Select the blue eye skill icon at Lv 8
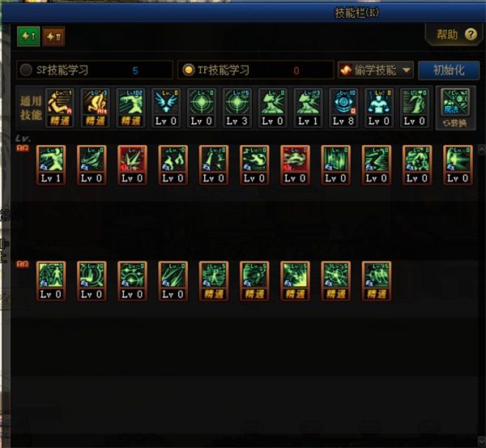Image resolution: width=486 pixels, height=448 pixels. point(343,108)
